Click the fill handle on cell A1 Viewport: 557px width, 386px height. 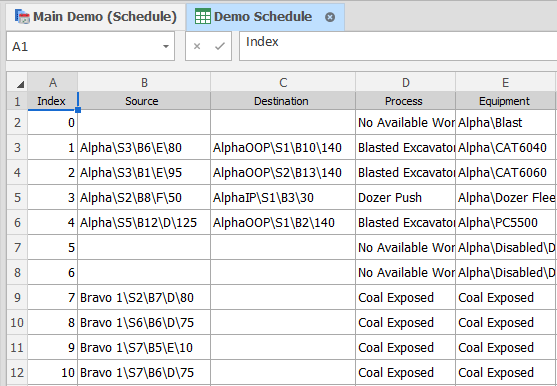[x=78, y=110]
